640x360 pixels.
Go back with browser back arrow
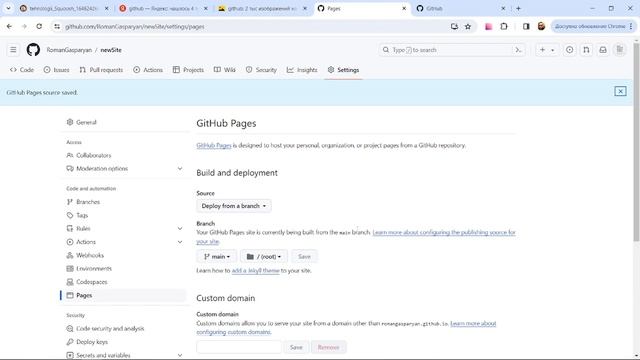(x=9, y=27)
